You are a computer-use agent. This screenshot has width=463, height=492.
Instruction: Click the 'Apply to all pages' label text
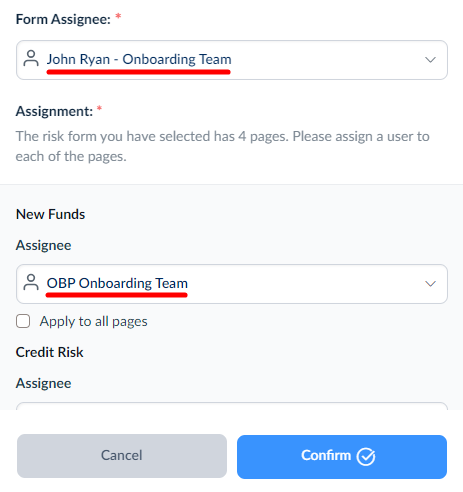click(93, 322)
